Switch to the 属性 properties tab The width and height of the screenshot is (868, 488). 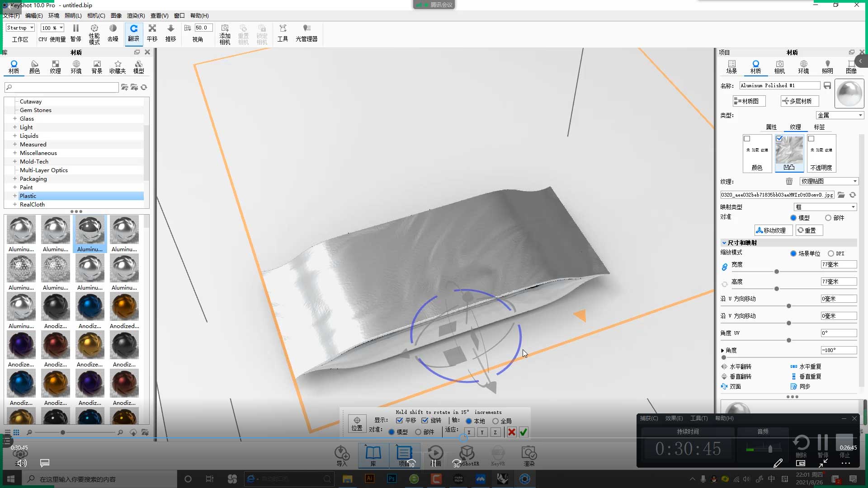click(771, 127)
